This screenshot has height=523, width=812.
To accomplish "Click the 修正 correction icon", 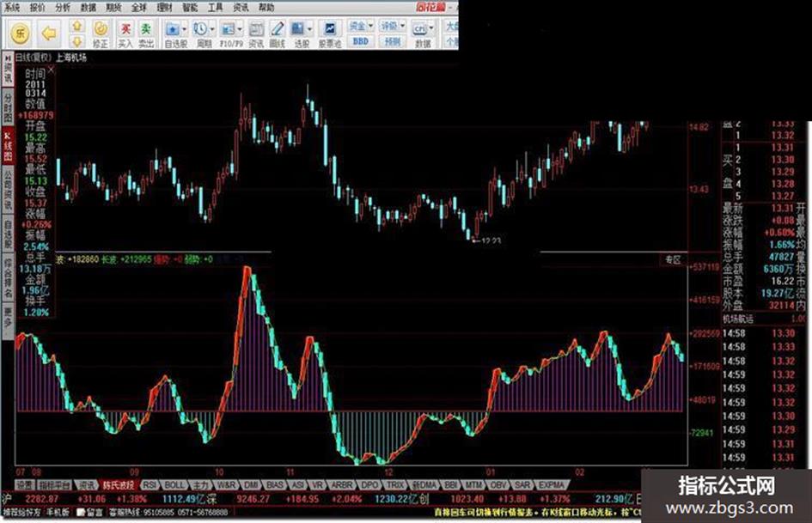I will (x=101, y=34).
